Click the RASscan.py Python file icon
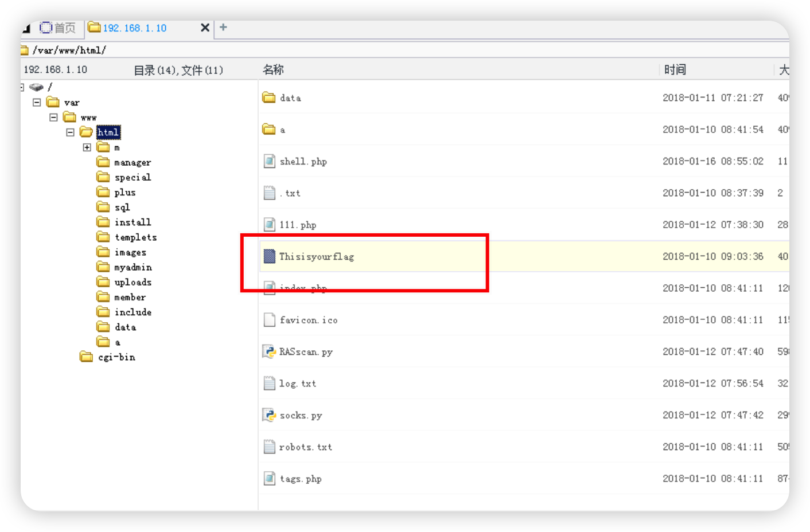Image resolution: width=810 pixels, height=532 pixels. [269, 351]
